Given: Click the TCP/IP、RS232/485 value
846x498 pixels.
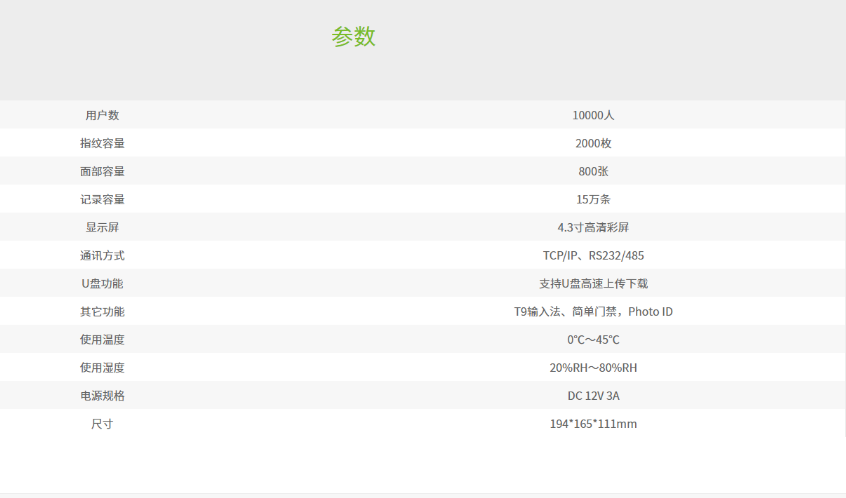Looking at the screenshot, I should point(593,255).
